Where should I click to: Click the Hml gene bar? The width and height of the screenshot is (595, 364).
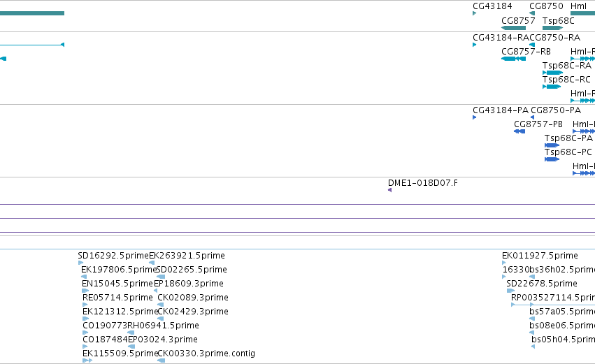583,14
